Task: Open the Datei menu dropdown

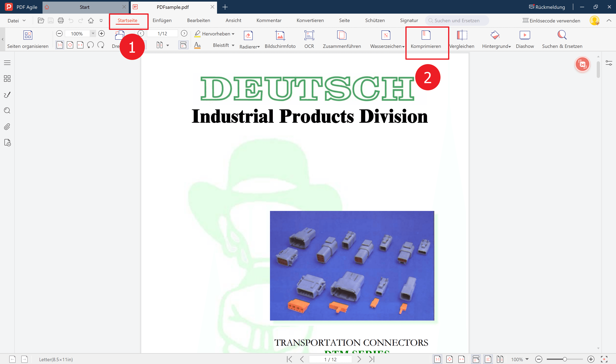Action: tap(16, 21)
